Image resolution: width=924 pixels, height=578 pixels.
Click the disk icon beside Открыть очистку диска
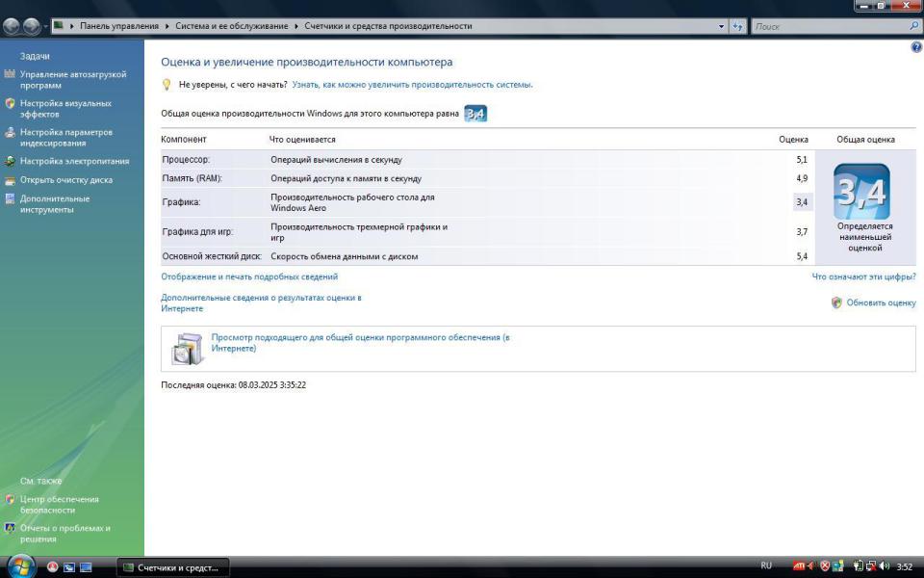pyautogui.click(x=10, y=180)
